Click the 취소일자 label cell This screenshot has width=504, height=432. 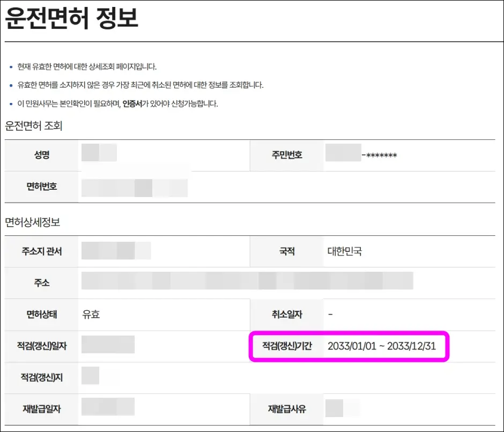287,315
